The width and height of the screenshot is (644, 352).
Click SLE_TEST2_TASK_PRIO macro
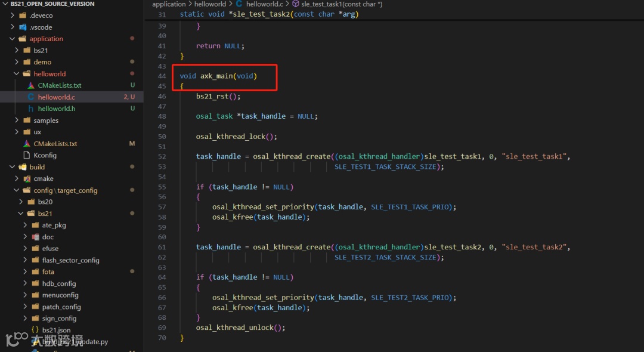410,297
